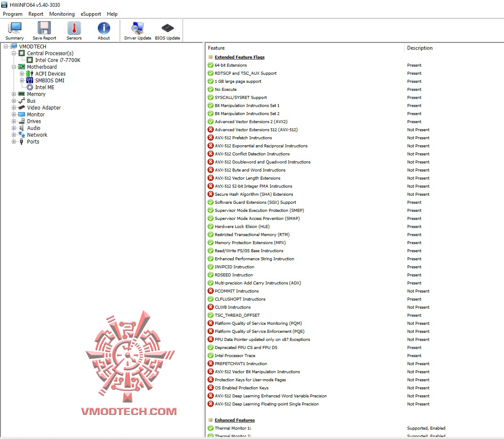Click the Drives node icon
This screenshot has height=439, width=504.
click(x=22, y=121)
